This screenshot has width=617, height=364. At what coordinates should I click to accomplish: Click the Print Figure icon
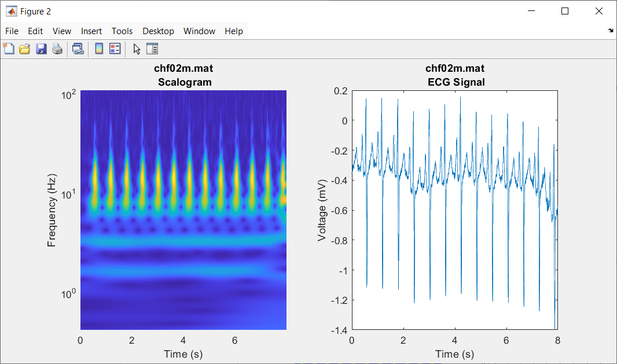57,49
